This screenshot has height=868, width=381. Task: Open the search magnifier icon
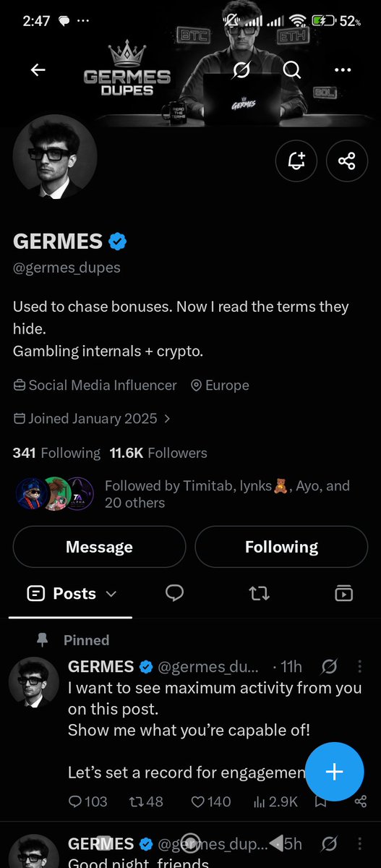[292, 70]
